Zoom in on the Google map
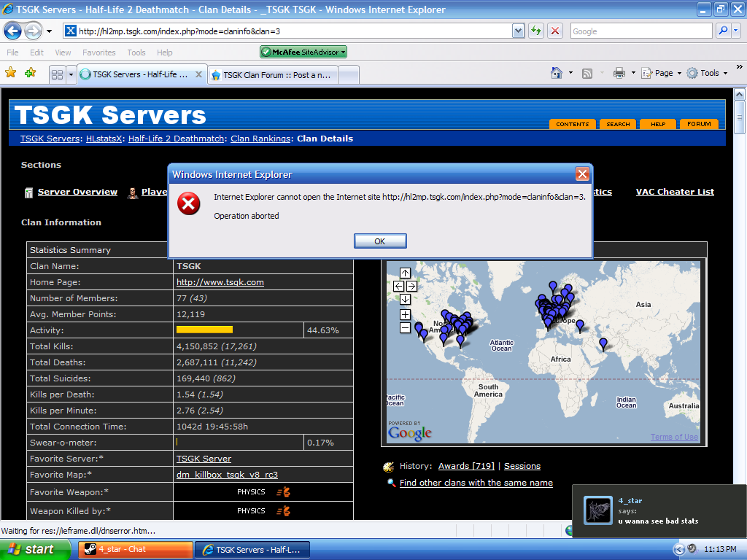Viewport: 747px width, 560px height. tap(405, 315)
